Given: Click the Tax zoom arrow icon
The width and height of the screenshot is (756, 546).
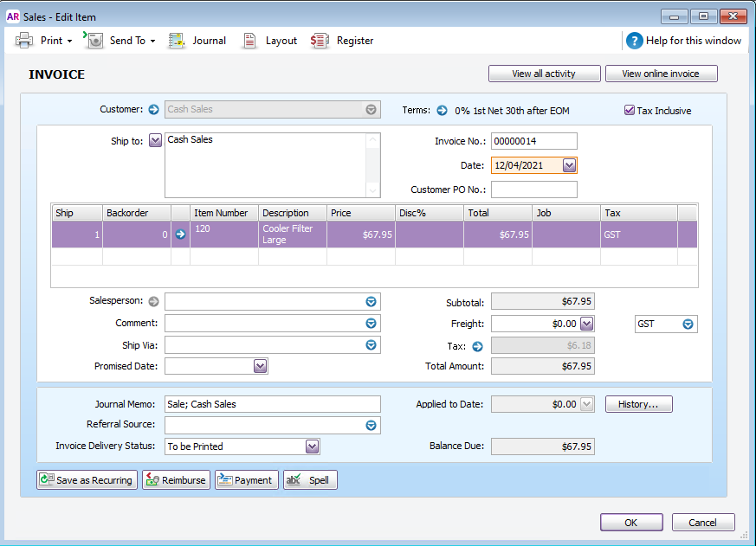Looking at the screenshot, I should (x=477, y=346).
